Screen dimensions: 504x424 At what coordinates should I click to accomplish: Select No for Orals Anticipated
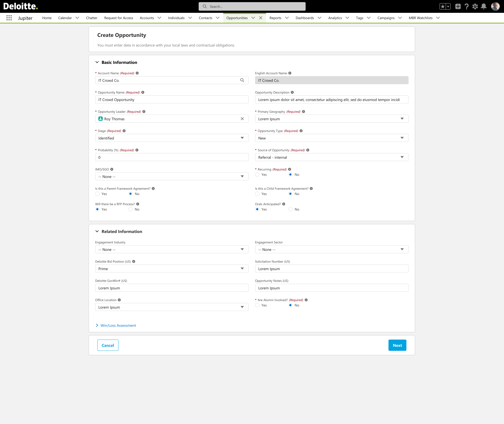(290, 209)
